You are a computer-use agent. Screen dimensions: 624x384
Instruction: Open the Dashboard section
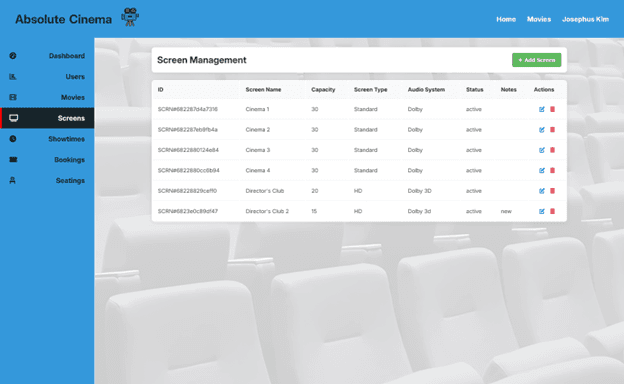(47, 56)
